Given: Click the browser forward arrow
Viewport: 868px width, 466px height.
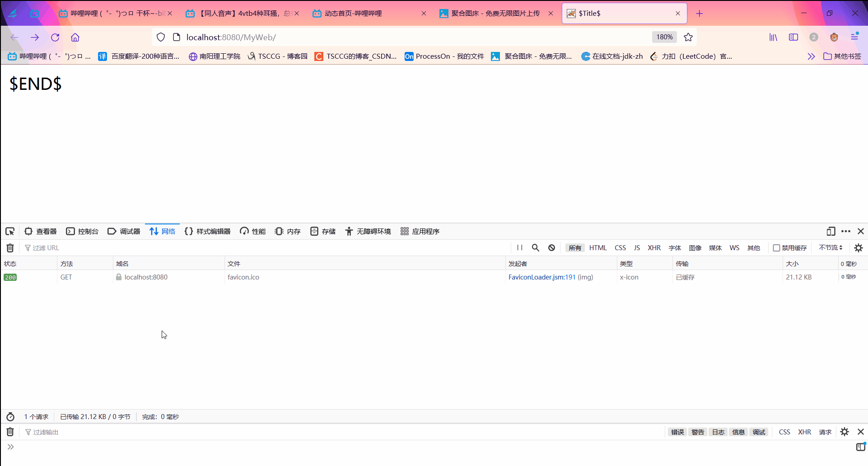Looking at the screenshot, I should [35, 37].
